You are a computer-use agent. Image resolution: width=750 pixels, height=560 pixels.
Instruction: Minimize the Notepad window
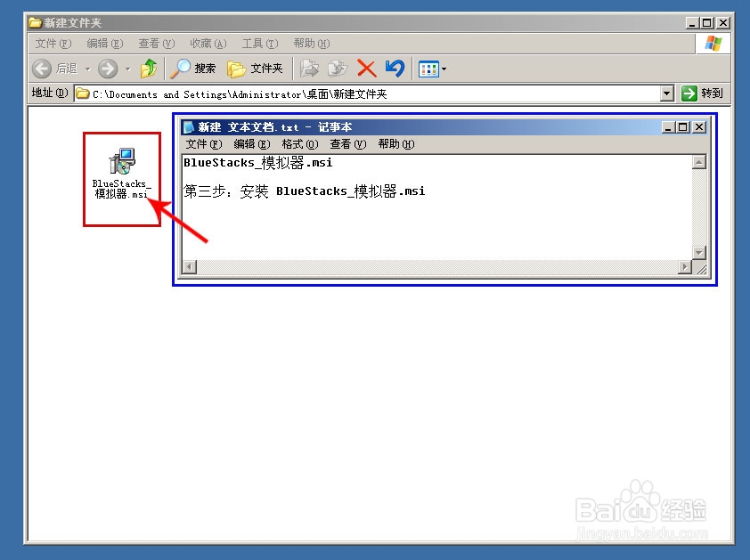coord(668,127)
